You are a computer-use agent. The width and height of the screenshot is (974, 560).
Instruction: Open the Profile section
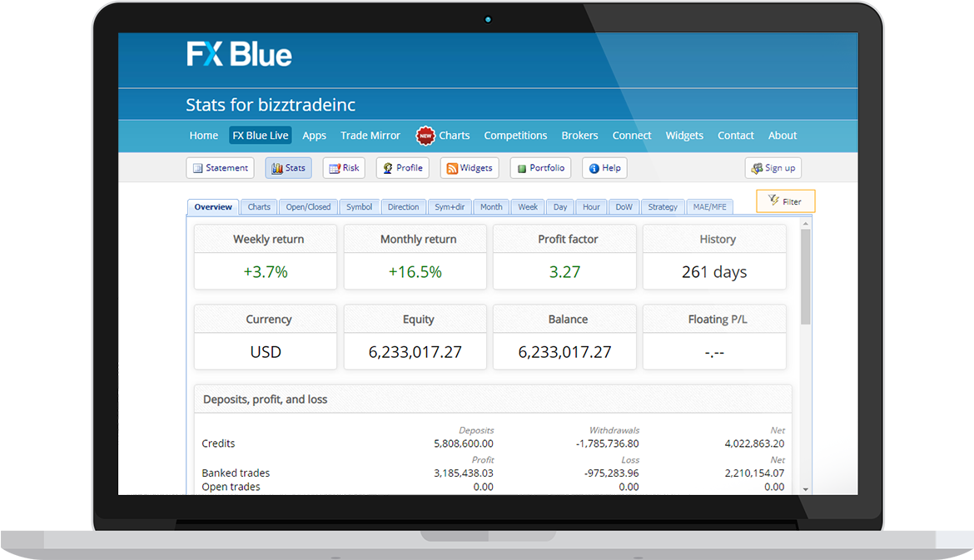coord(403,168)
